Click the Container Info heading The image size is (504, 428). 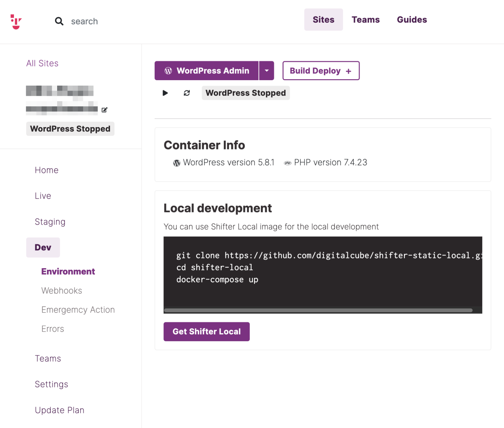(204, 145)
